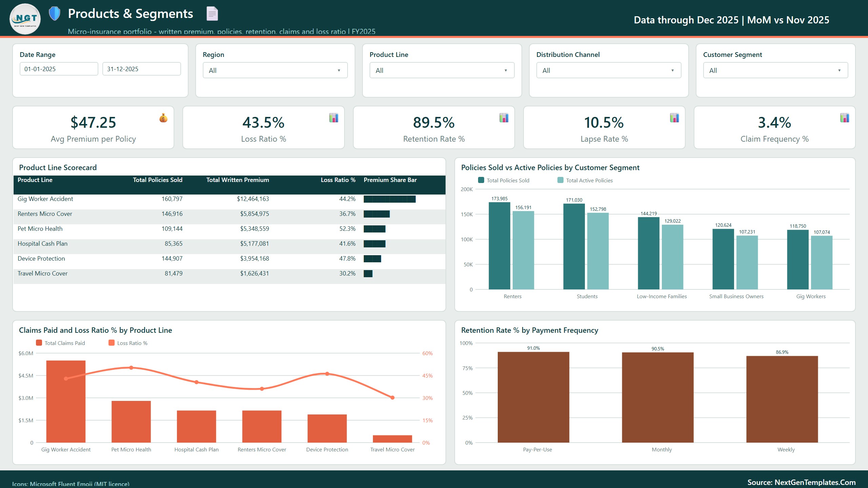Image resolution: width=868 pixels, height=488 pixels.
Task: Edit the start date field 01-01-2025
Action: click(x=59, y=69)
